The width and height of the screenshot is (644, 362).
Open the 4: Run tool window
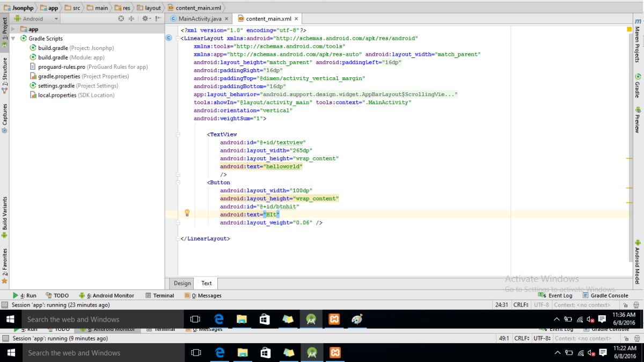pos(25,295)
